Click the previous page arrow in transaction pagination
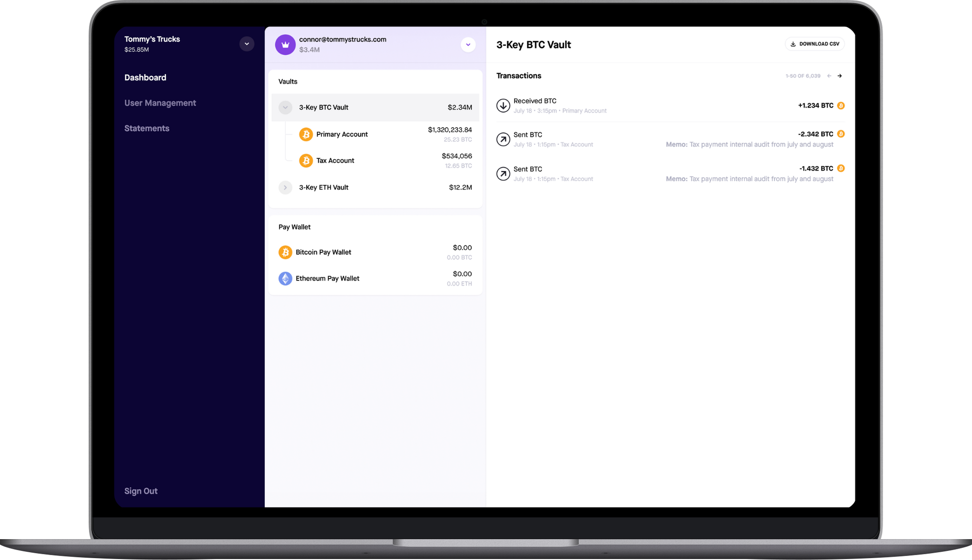 (829, 76)
